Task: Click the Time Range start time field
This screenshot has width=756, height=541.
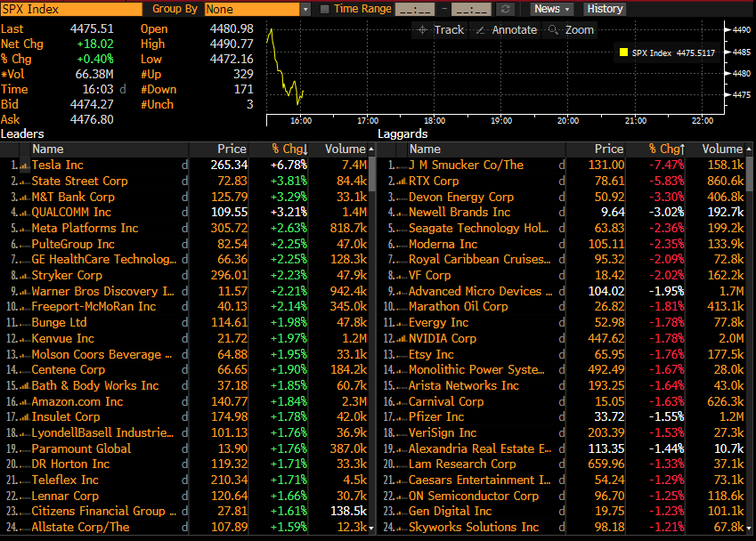Action: tap(415, 9)
